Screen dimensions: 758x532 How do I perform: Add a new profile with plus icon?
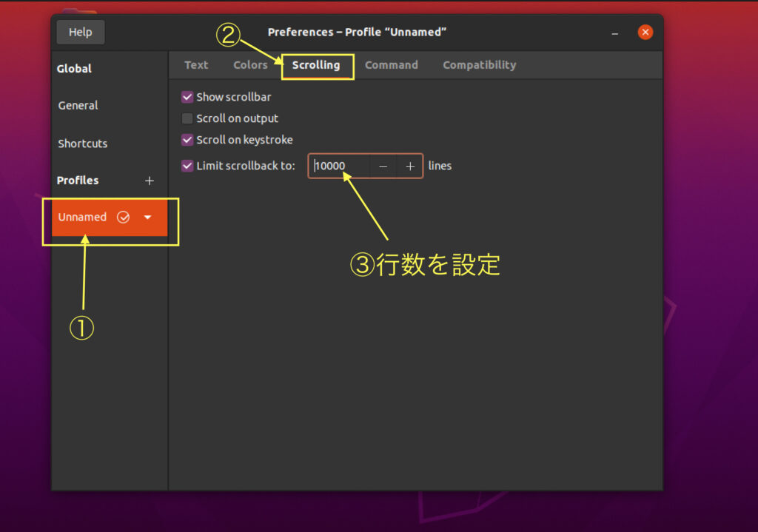[149, 181]
